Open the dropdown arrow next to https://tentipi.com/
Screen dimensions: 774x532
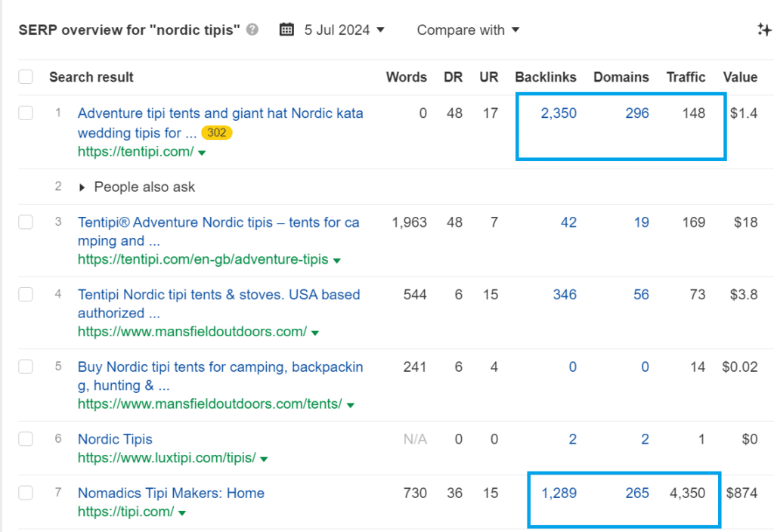pyautogui.click(x=202, y=153)
